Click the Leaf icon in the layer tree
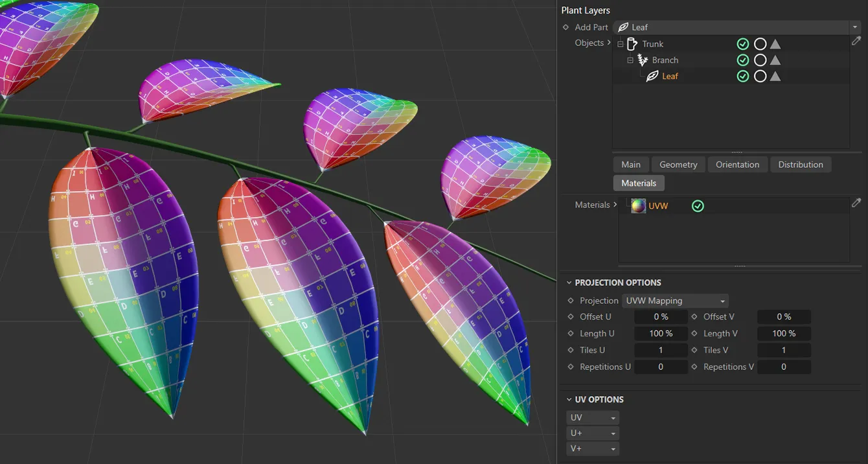868x464 pixels. [652, 76]
